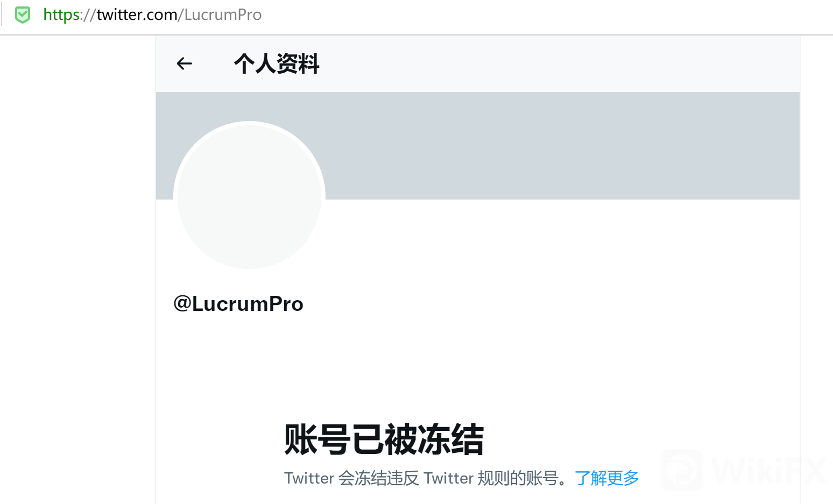Click the https protocol text in the URL

pyautogui.click(x=62, y=15)
